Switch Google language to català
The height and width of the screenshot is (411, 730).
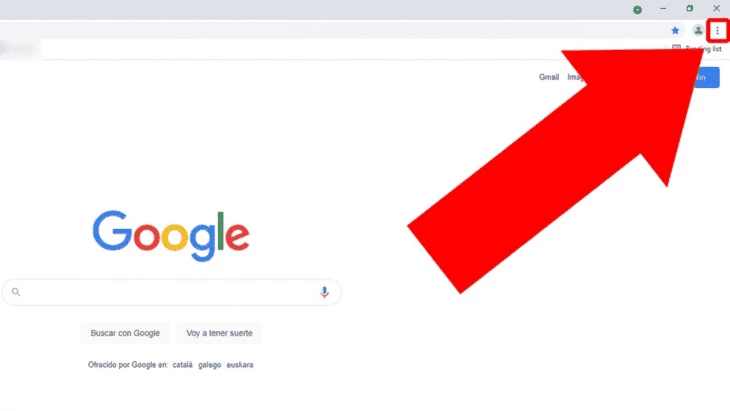(x=182, y=365)
